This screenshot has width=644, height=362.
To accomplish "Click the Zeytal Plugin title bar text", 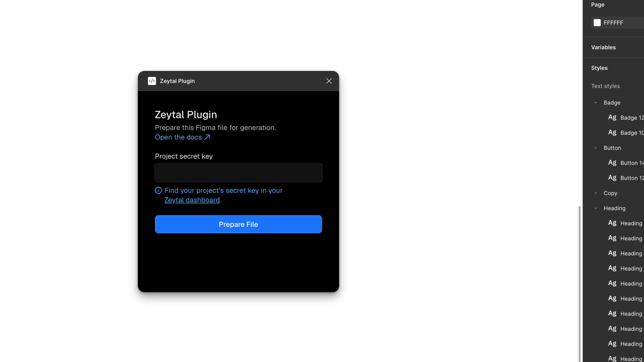I will click(177, 81).
